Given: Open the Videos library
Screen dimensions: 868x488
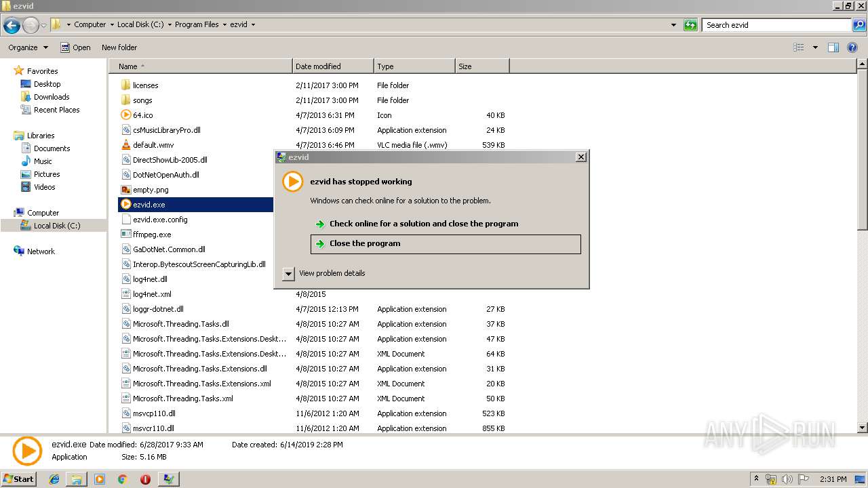Looking at the screenshot, I should 44,187.
